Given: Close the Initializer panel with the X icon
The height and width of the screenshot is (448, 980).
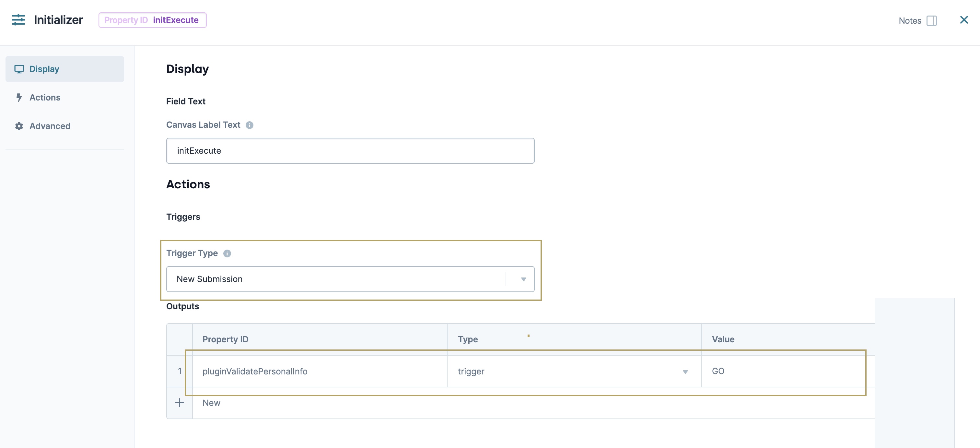Looking at the screenshot, I should 964,20.
